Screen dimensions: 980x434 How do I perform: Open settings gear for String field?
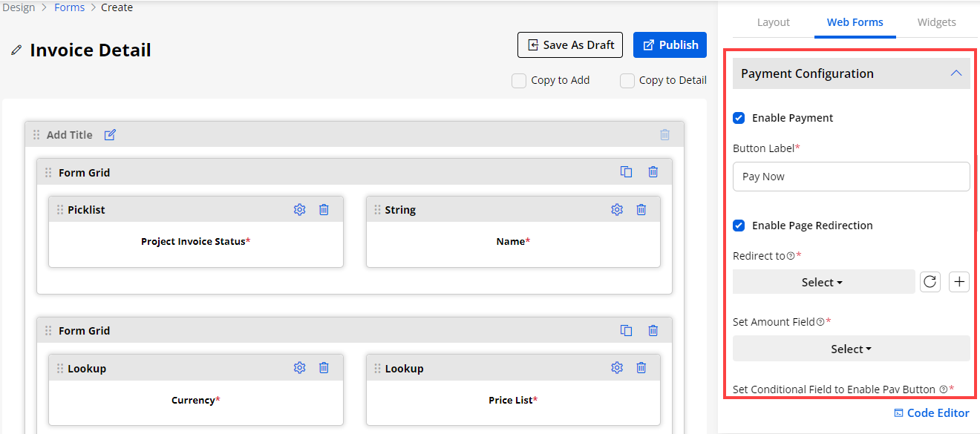[x=617, y=210]
